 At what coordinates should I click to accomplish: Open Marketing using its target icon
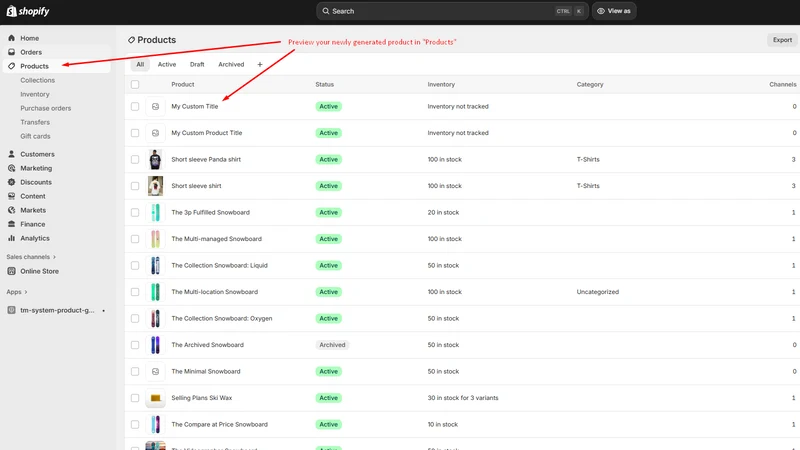pos(11,168)
